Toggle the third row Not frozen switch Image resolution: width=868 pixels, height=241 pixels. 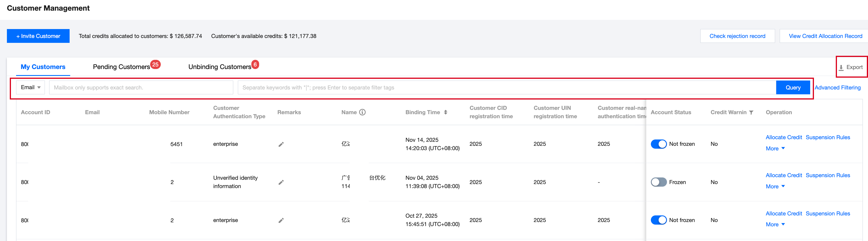point(658,220)
